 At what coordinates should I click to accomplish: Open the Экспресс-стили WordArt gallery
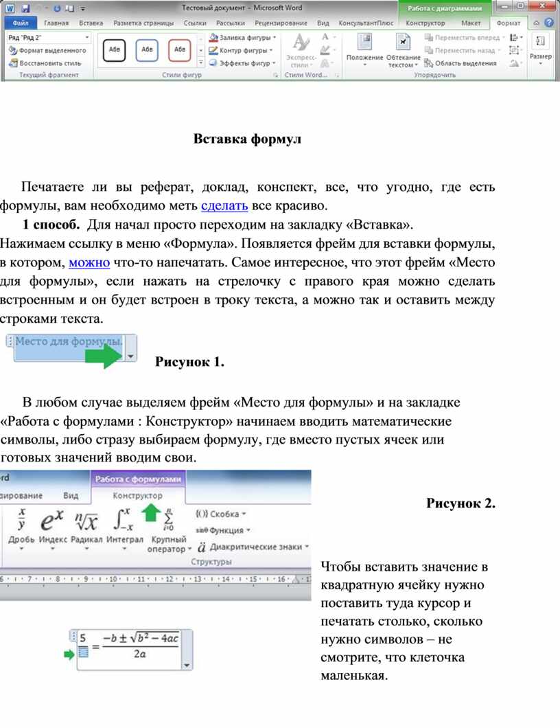301,51
